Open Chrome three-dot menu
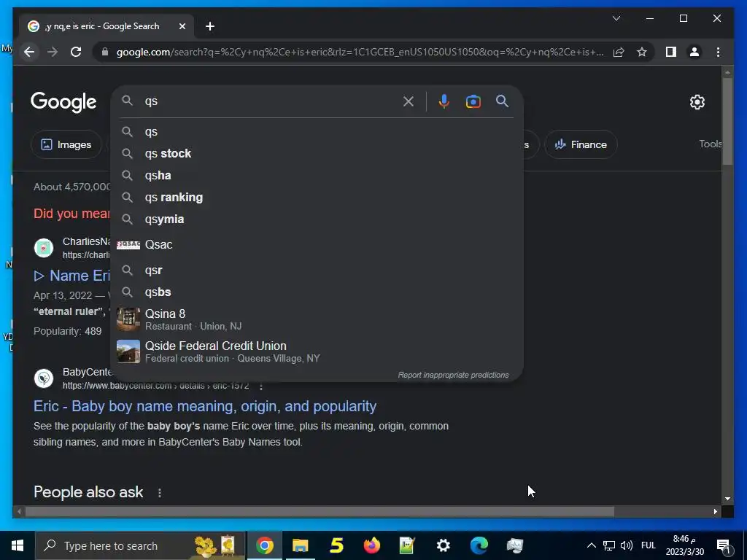Viewport: 747px width, 560px height. [718, 52]
